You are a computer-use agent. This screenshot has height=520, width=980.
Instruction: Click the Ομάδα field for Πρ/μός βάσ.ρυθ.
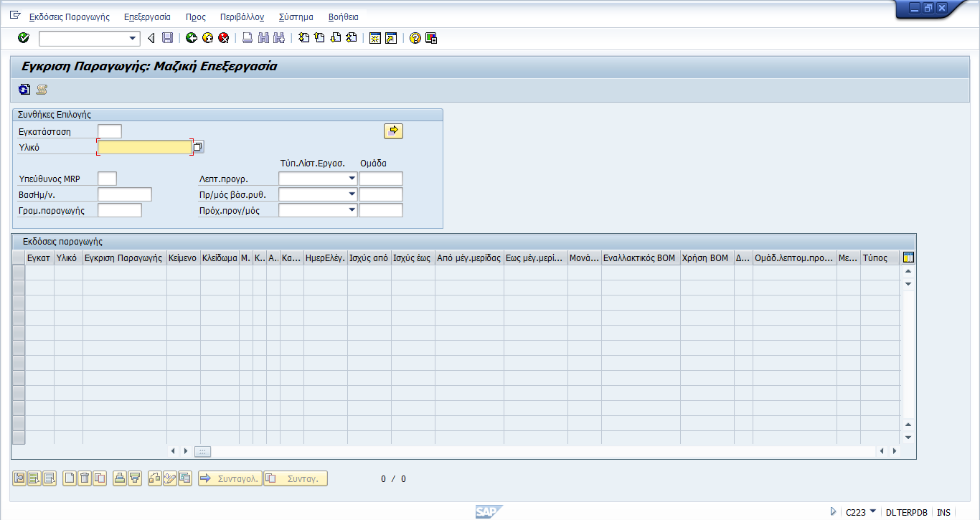coord(381,194)
